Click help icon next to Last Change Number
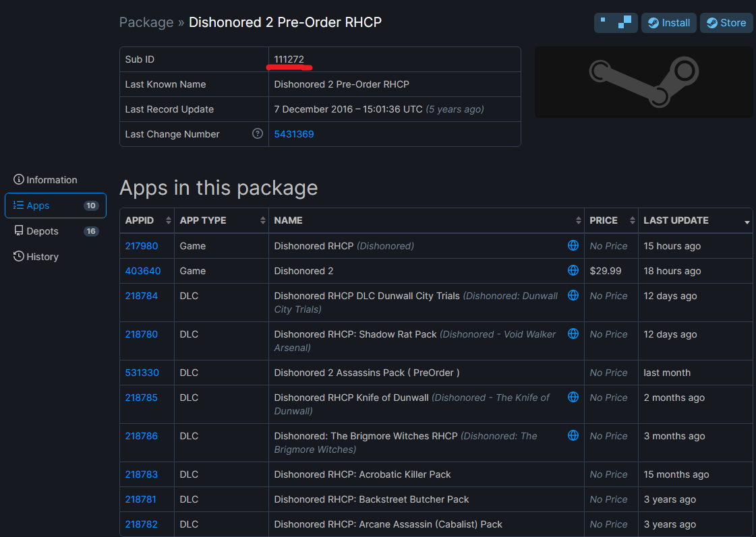Screen dimensions: 756x537 (x=257, y=134)
